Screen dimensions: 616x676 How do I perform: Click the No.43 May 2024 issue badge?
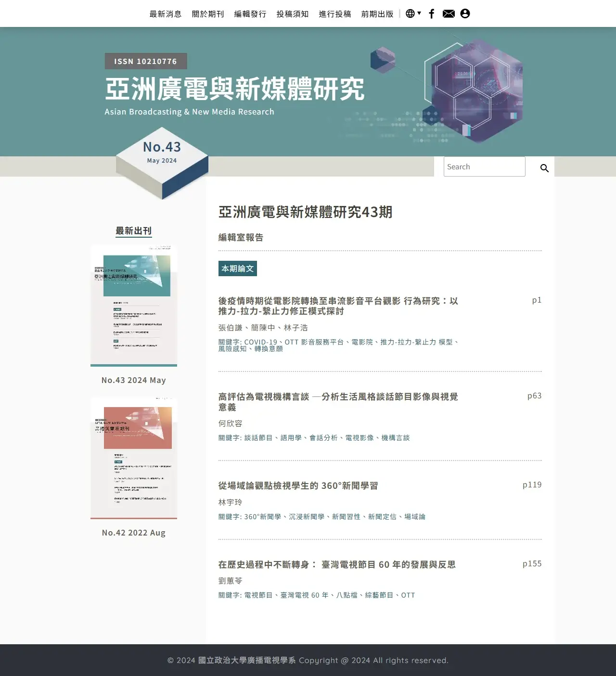[x=162, y=163]
